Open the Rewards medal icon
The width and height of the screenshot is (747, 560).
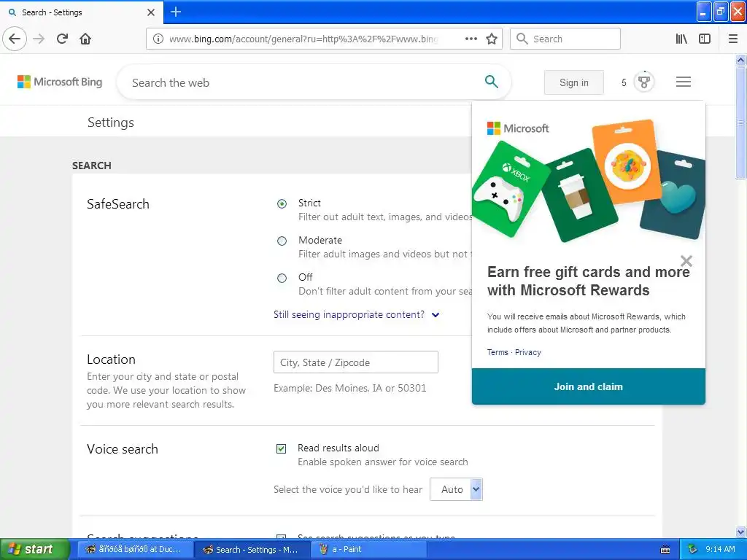(643, 82)
